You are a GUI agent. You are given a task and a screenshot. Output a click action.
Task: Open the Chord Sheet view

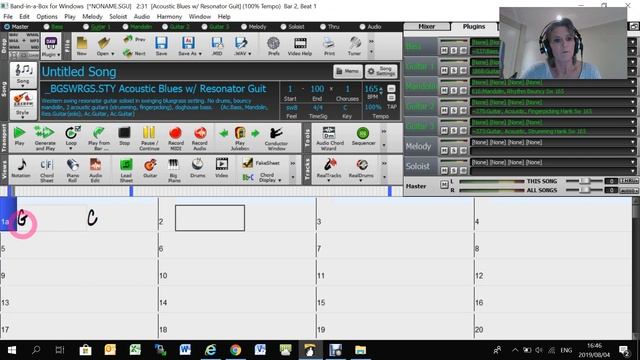click(x=47, y=170)
